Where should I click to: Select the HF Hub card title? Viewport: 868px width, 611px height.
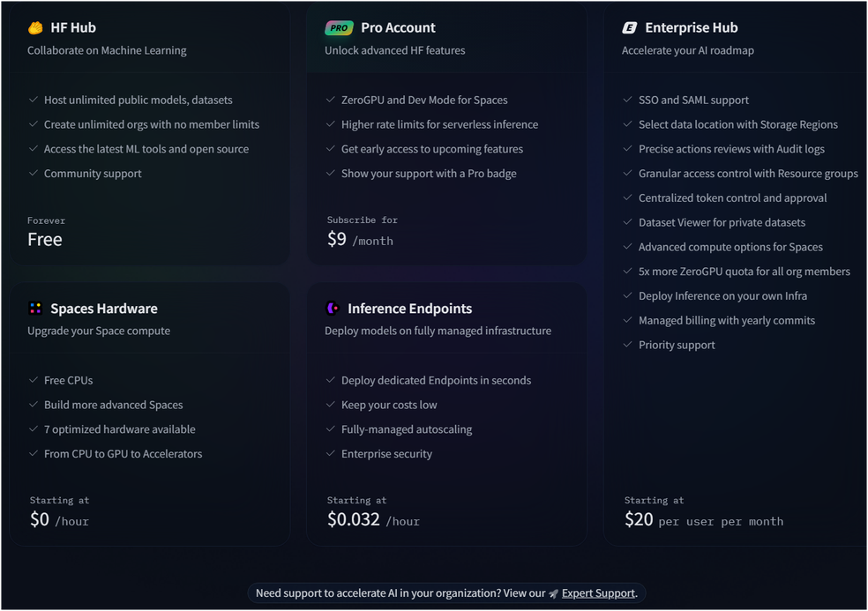(73, 28)
